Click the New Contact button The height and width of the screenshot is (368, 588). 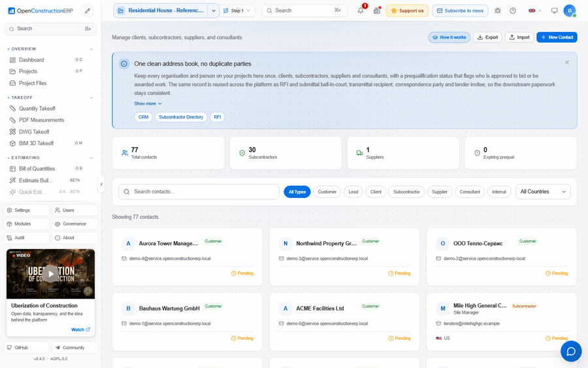[x=557, y=37]
